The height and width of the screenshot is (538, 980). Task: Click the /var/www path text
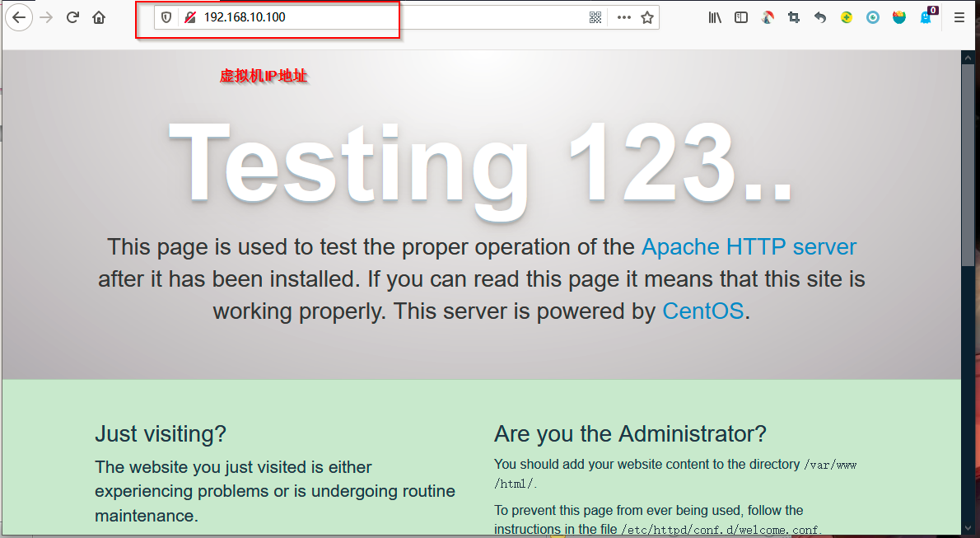click(830, 465)
